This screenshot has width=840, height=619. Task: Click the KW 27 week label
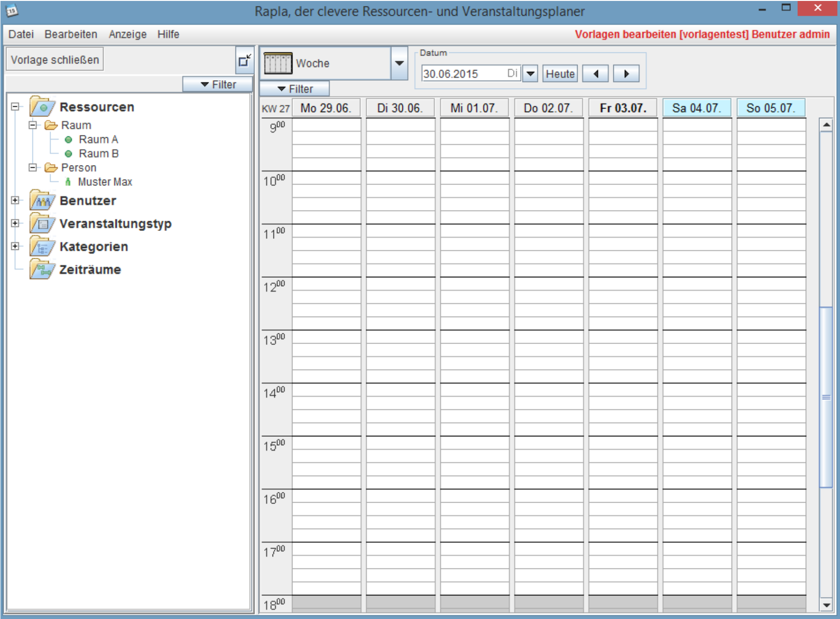click(x=275, y=109)
